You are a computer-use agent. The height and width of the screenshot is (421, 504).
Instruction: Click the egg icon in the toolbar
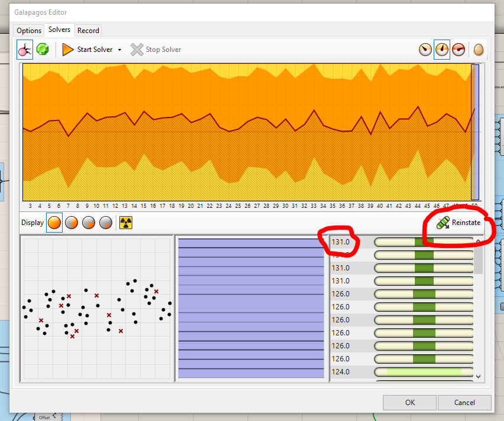[478, 50]
